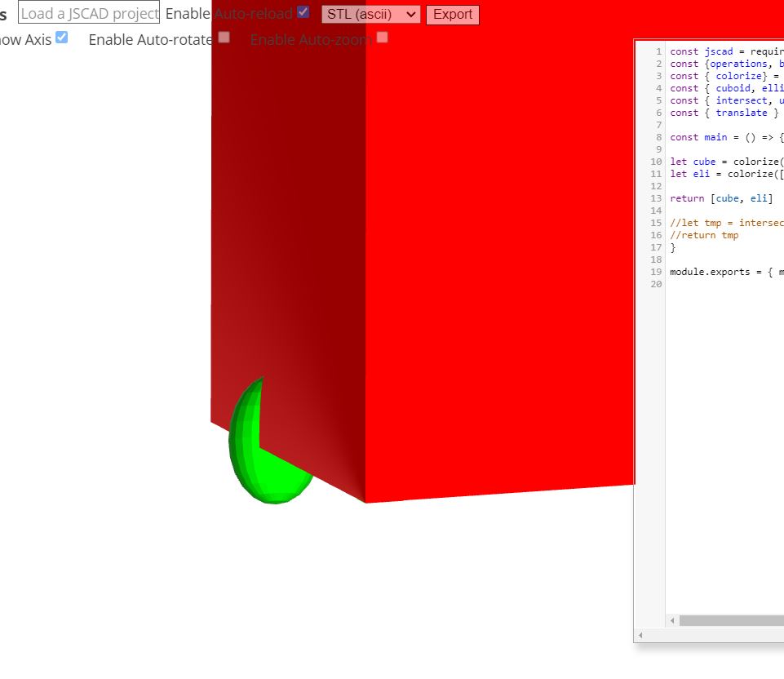Turn on Enable Auto-zoom
The image size is (784, 679).
382,37
